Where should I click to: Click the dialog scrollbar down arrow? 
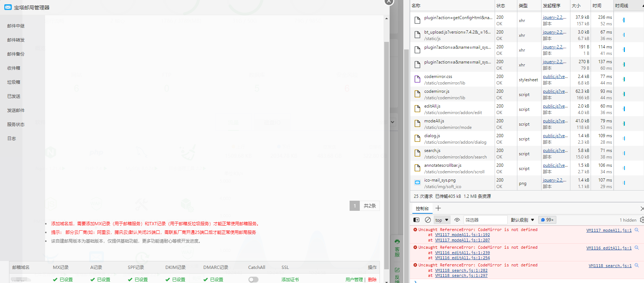click(x=386, y=281)
